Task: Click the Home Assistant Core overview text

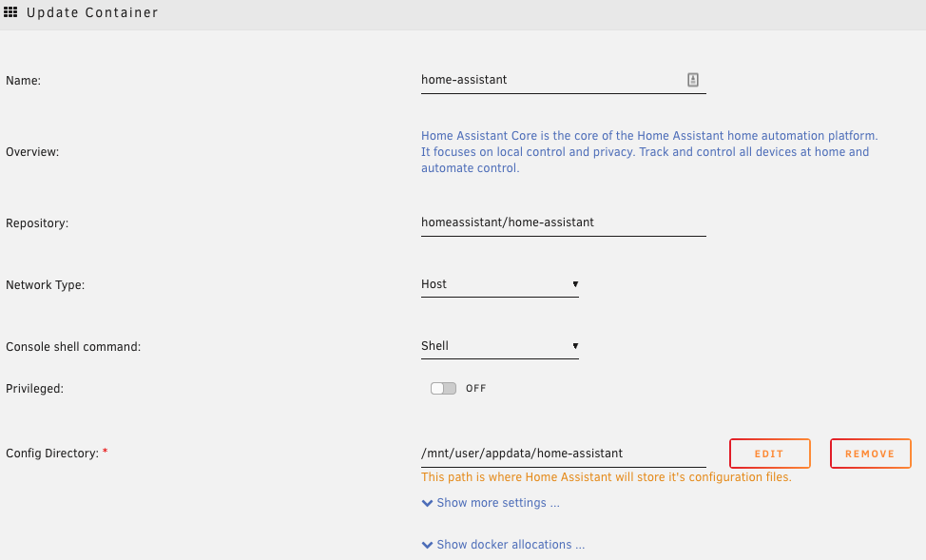Action: (x=649, y=152)
